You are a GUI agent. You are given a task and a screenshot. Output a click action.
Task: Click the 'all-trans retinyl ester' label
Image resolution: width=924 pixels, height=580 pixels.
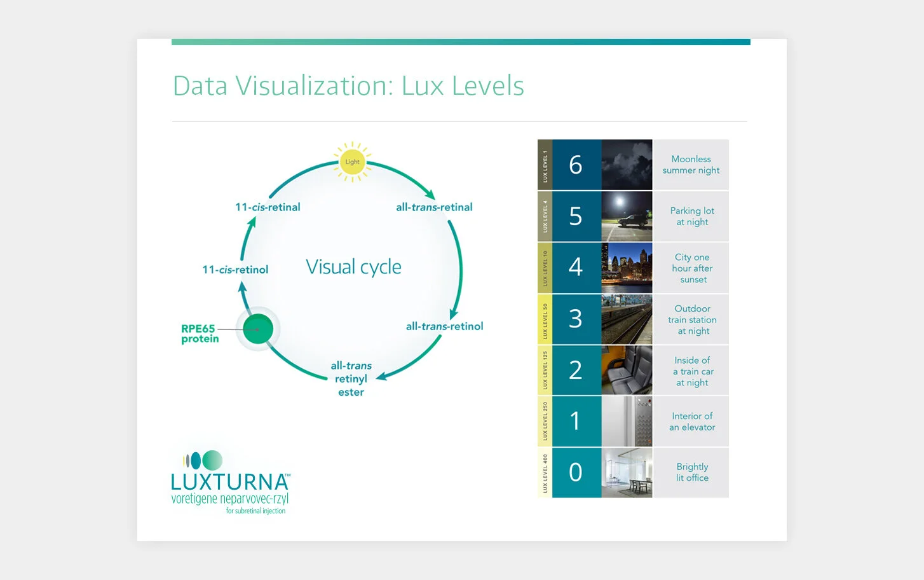pos(351,379)
